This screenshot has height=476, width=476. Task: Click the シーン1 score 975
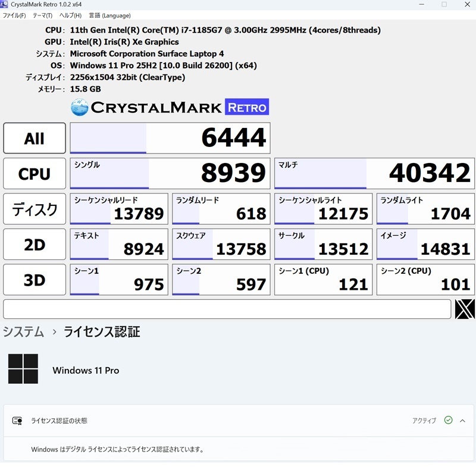(x=119, y=280)
